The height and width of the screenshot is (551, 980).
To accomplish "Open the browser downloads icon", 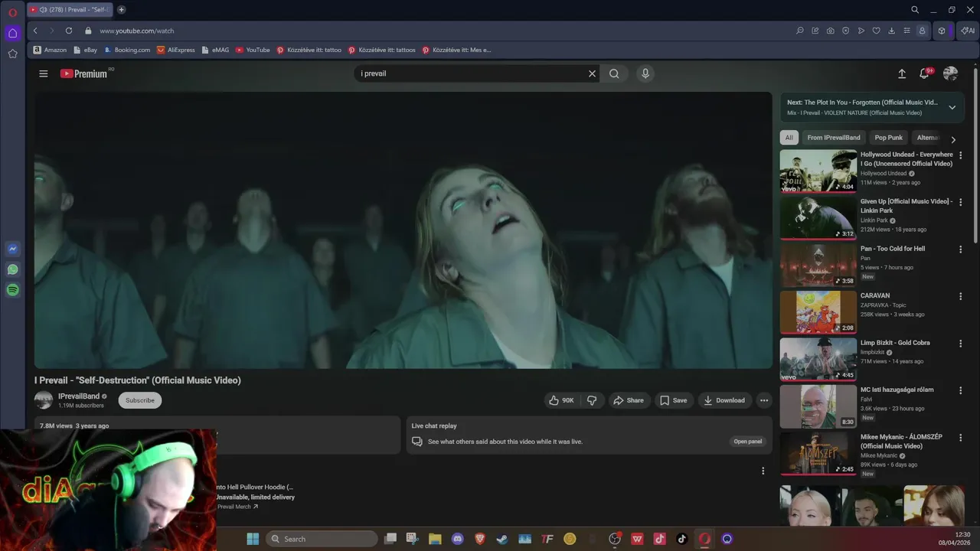I will click(x=891, y=31).
